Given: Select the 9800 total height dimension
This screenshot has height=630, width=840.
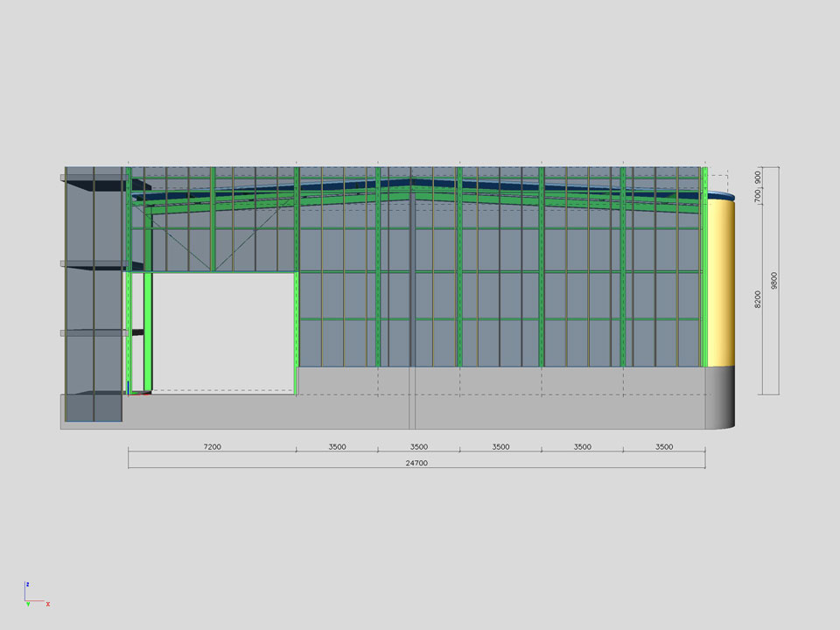Looking at the screenshot, I should click(x=775, y=280).
